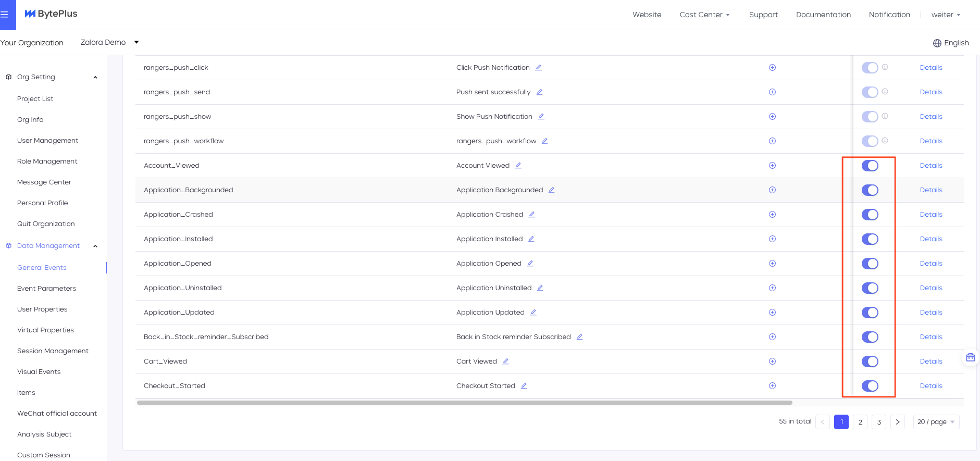Screen dimensions: 980x461
Task: Click plus icon for Checkout_Started row
Action: 773,386
